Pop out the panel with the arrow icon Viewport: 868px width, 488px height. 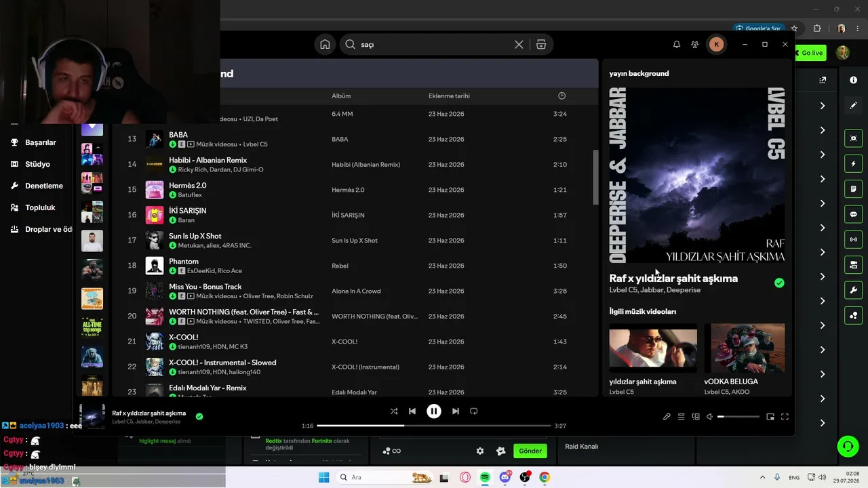coord(823,80)
